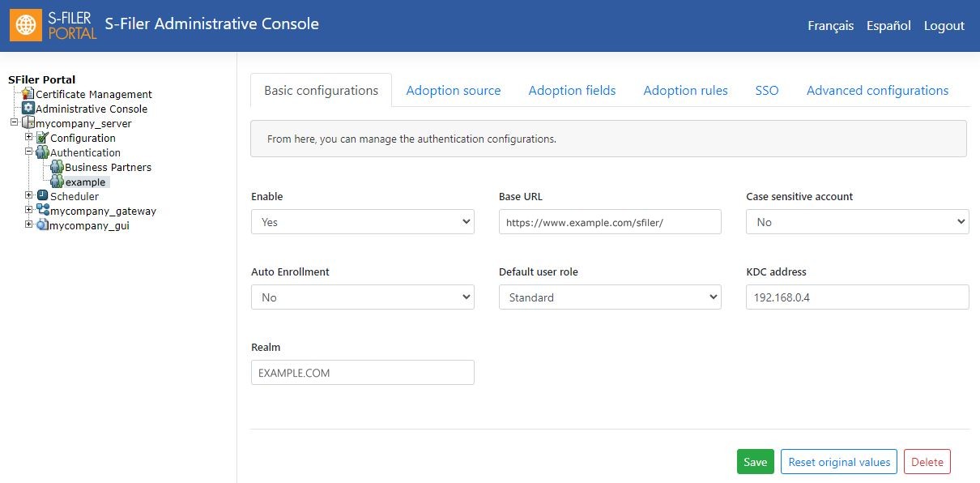Viewport: 980px width, 483px height.
Task: Click the Logout link
Action: pyautogui.click(x=944, y=26)
